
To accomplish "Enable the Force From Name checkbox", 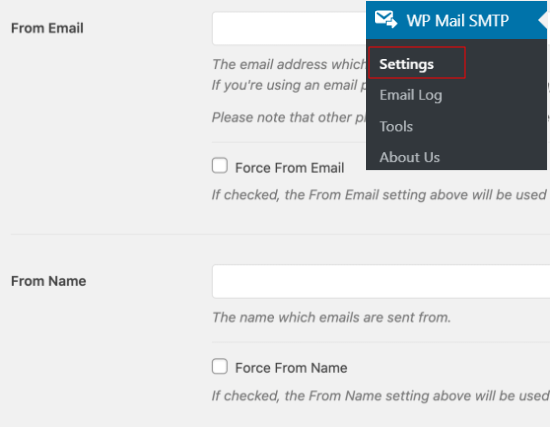I will [x=220, y=366].
